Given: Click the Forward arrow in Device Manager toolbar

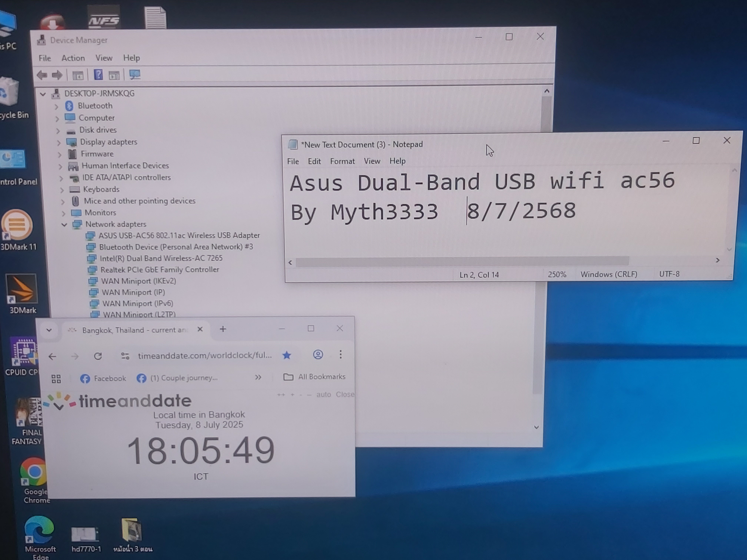Looking at the screenshot, I should coord(57,75).
